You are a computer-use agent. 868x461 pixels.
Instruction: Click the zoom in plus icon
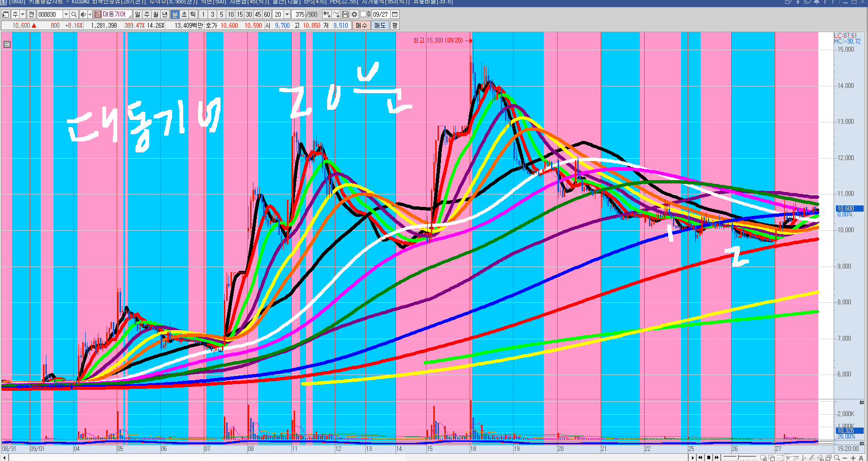click(x=854, y=458)
